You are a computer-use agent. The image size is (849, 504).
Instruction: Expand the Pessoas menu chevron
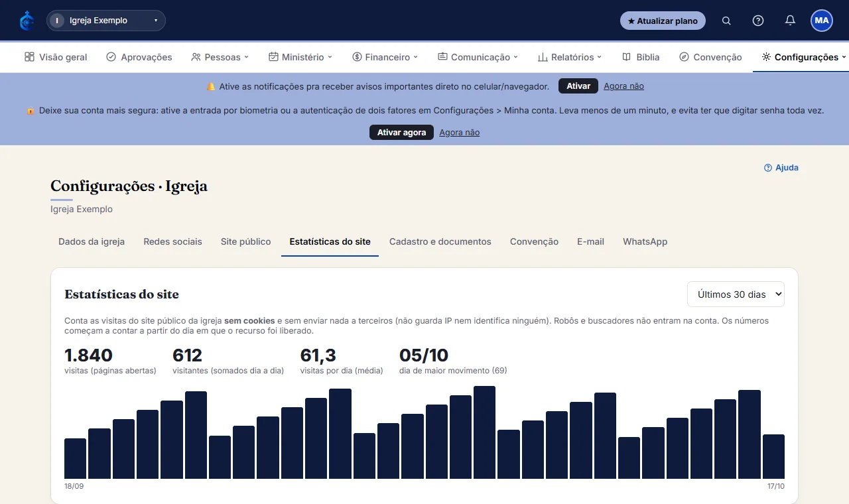[x=246, y=57]
